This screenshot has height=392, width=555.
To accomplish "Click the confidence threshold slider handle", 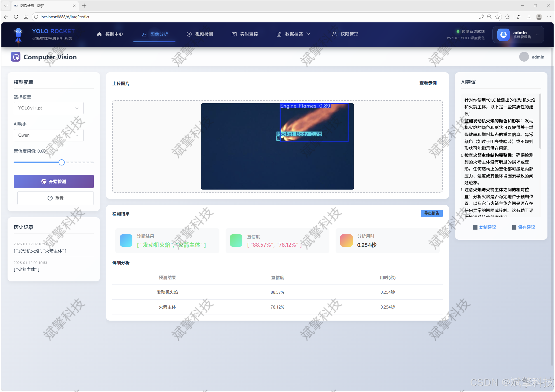I will 62,162.
